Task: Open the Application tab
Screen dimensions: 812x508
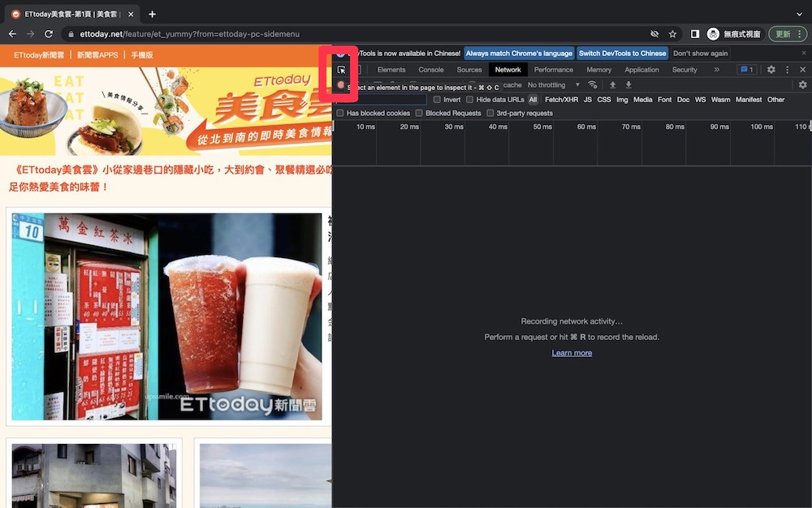Action: coord(641,69)
